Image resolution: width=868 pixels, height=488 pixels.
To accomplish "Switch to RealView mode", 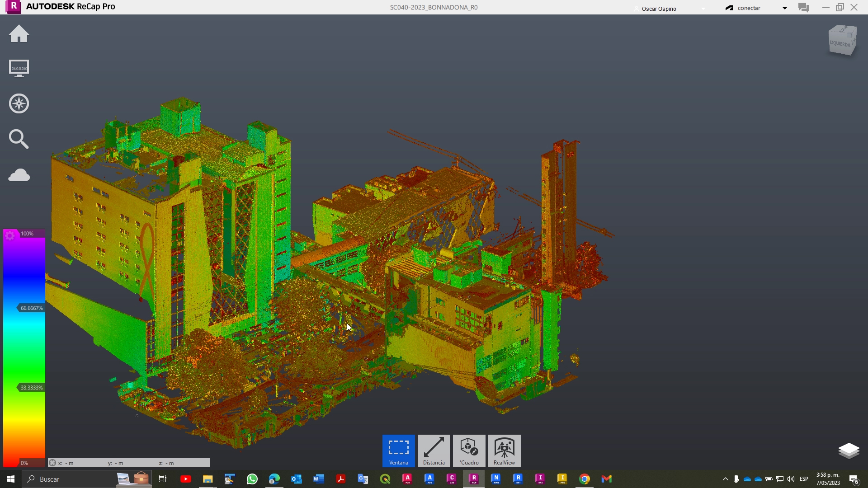I will (x=505, y=450).
